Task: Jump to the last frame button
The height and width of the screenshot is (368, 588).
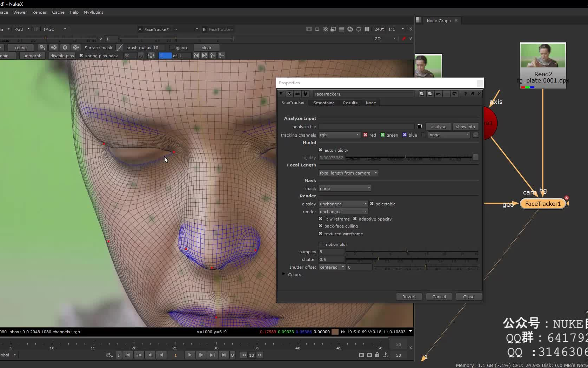Action: click(223, 355)
